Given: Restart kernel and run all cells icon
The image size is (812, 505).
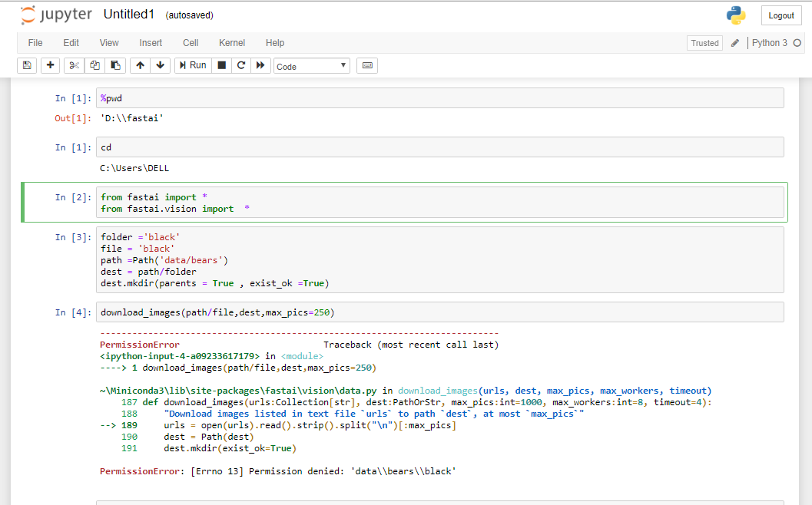Looking at the screenshot, I should 260,65.
